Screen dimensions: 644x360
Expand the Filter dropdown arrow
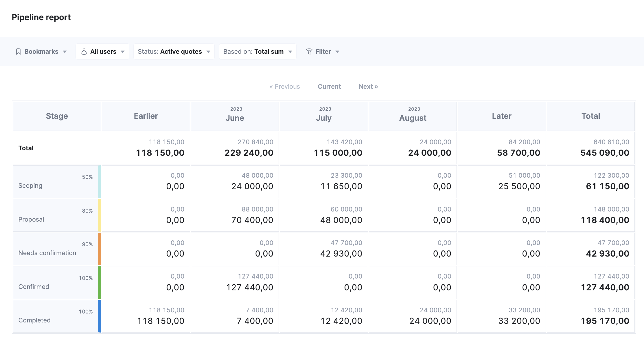pos(337,52)
